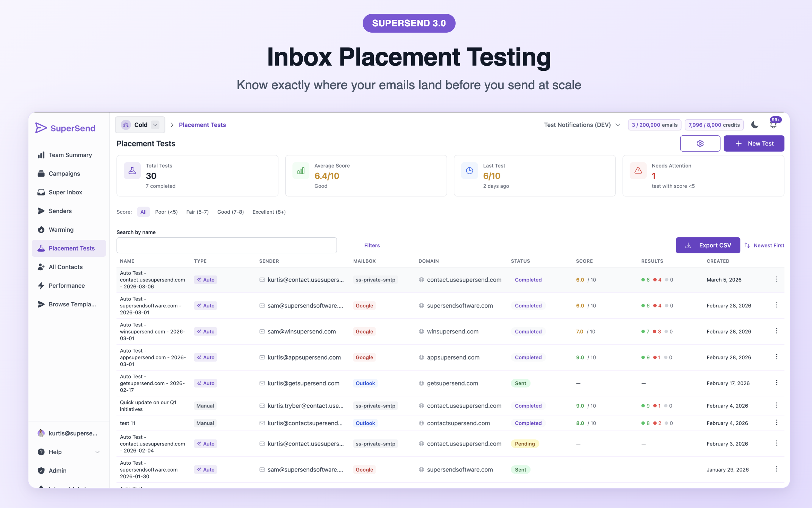Click the search by name input field

click(226, 245)
